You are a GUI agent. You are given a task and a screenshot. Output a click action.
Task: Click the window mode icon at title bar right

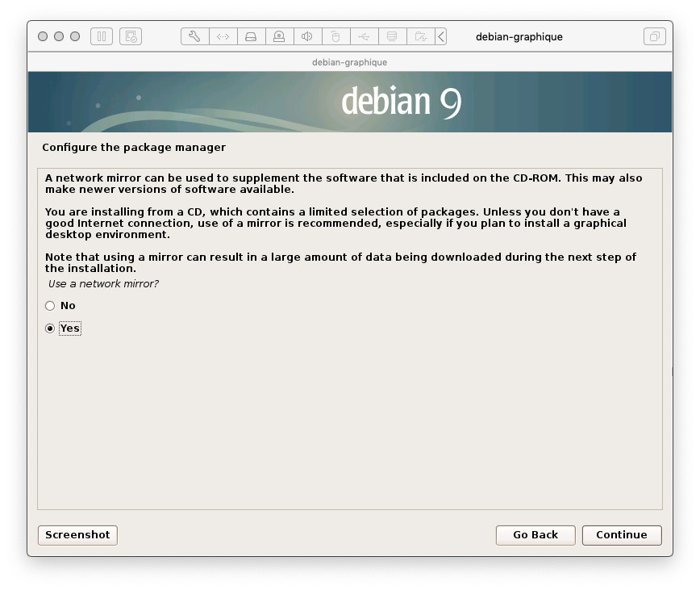point(655,36)
